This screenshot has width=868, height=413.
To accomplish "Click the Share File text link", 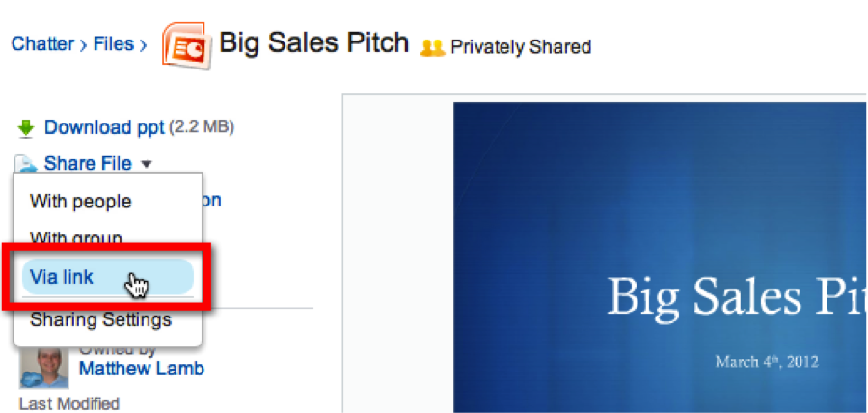I will pos(88,164).
